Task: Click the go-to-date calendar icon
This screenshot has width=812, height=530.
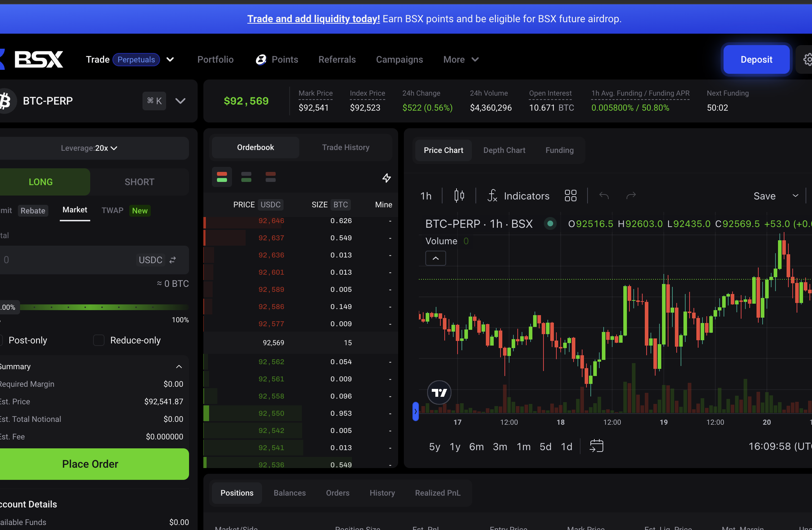Action: [596, 446]
